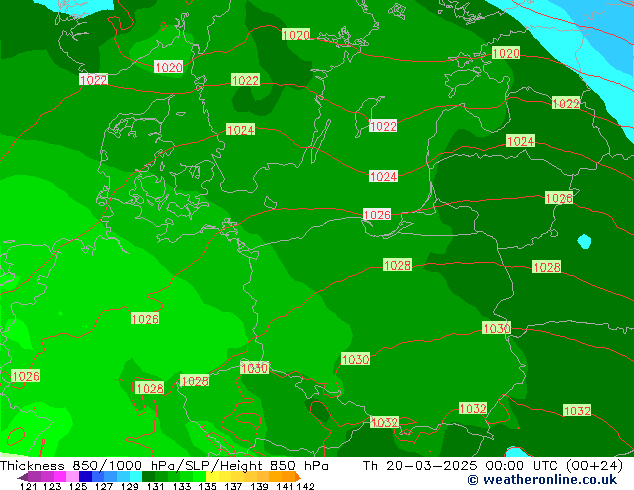Screen dimensions: 634x490
Task: Click the rightmost 1030 isobar label
Action: point(497,328)
